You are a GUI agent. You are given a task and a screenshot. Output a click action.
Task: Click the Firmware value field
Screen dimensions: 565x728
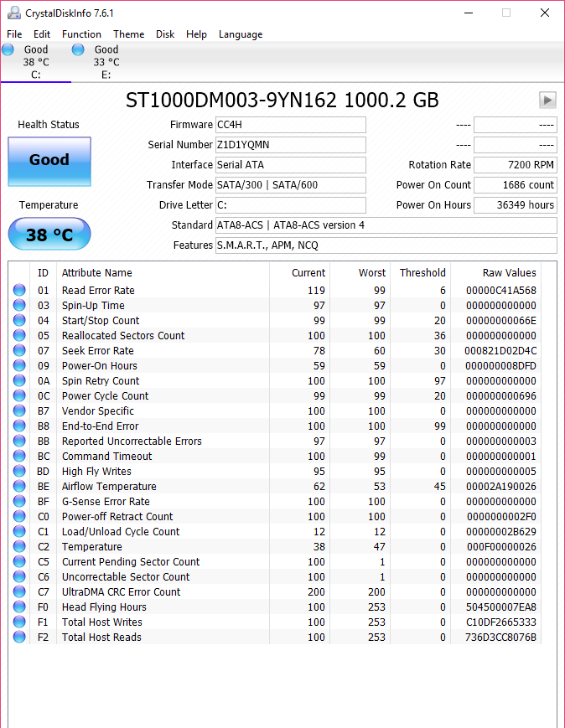(x=291, y=125)
